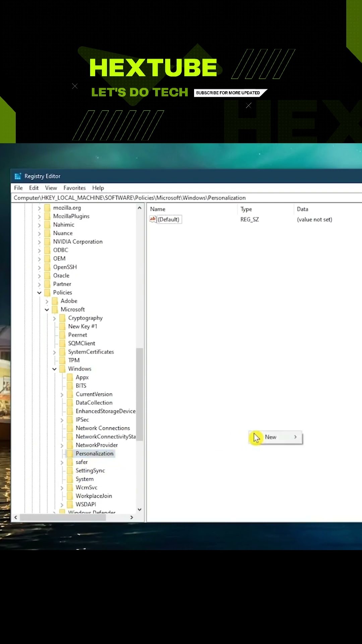Click the safer folder icon
The image size is (362, 644).
click(70, 462)
